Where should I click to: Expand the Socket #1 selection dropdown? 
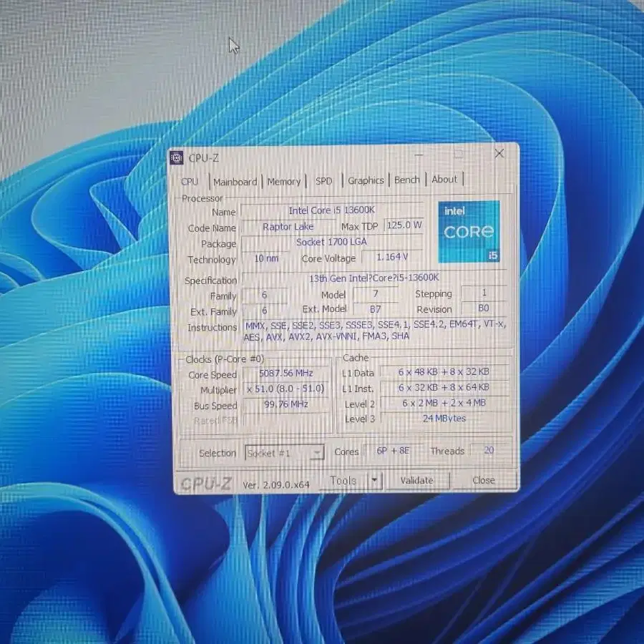tap(284, 453)
